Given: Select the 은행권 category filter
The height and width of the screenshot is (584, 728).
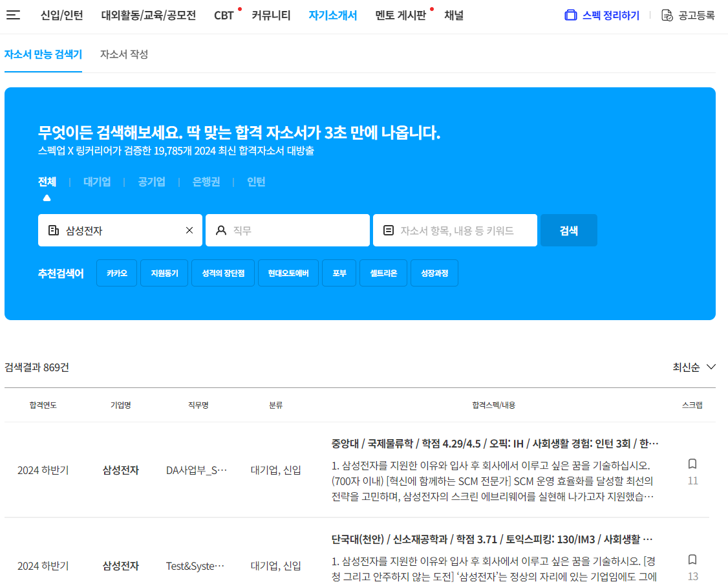Looking at the screenshot, I should pyautogui.click(x=206, y=182).
